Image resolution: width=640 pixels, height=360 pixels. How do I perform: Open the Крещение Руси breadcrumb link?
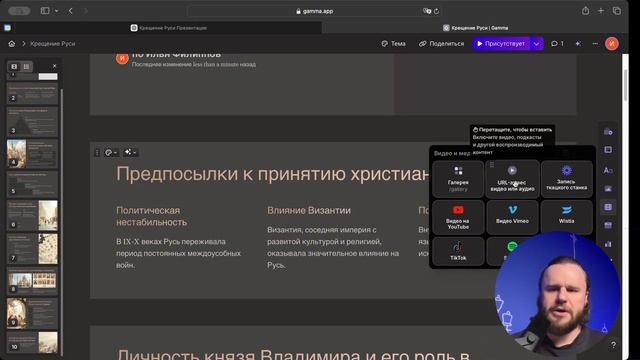53,44
